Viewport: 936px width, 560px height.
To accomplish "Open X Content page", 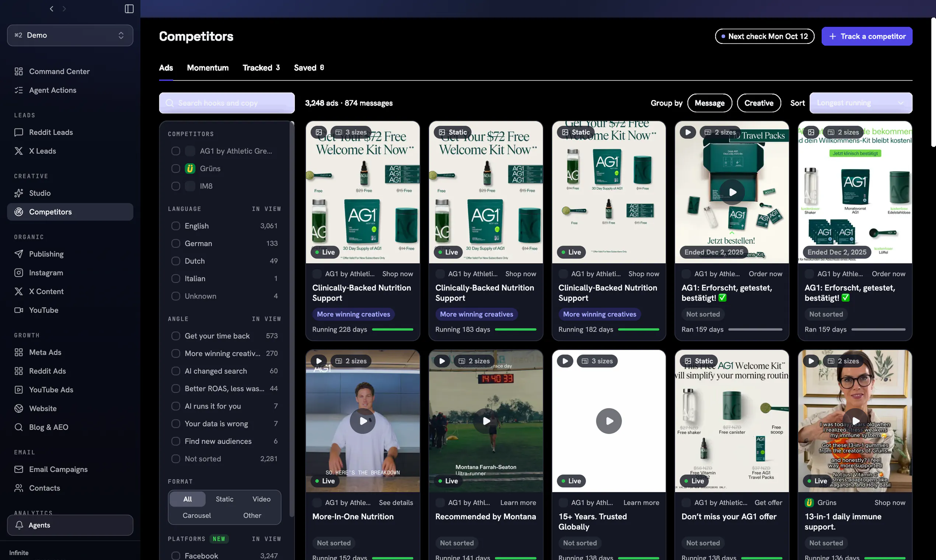I will click(70, 291).
